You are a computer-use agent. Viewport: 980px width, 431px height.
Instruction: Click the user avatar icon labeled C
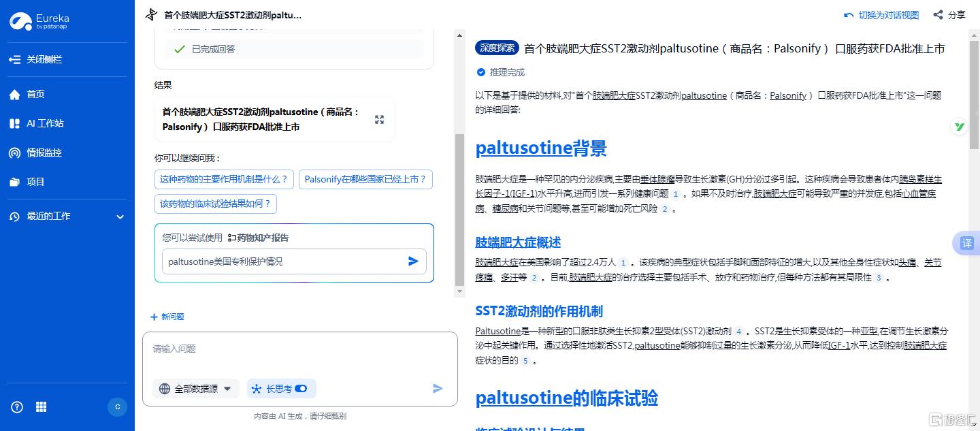click(x=117, y=407)
